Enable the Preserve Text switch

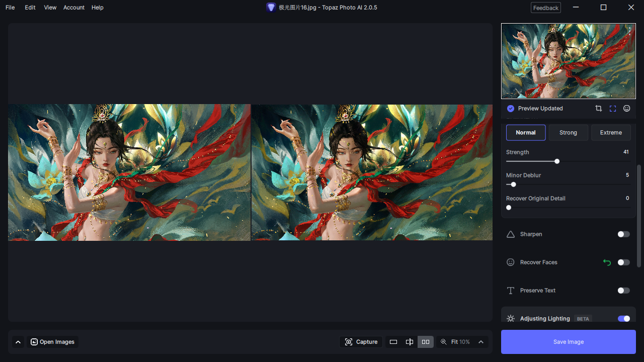(x=623, y=291)
